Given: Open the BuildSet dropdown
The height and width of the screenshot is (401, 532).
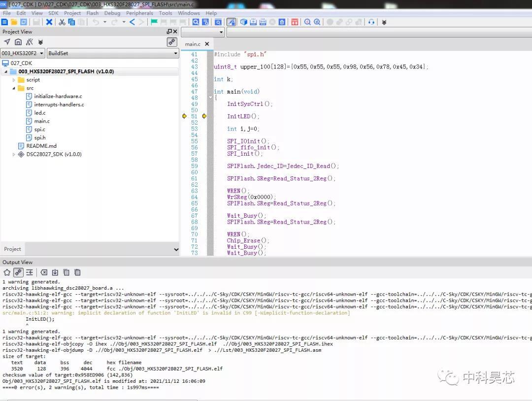Looking at the screenshot, I should coord(113,53).
